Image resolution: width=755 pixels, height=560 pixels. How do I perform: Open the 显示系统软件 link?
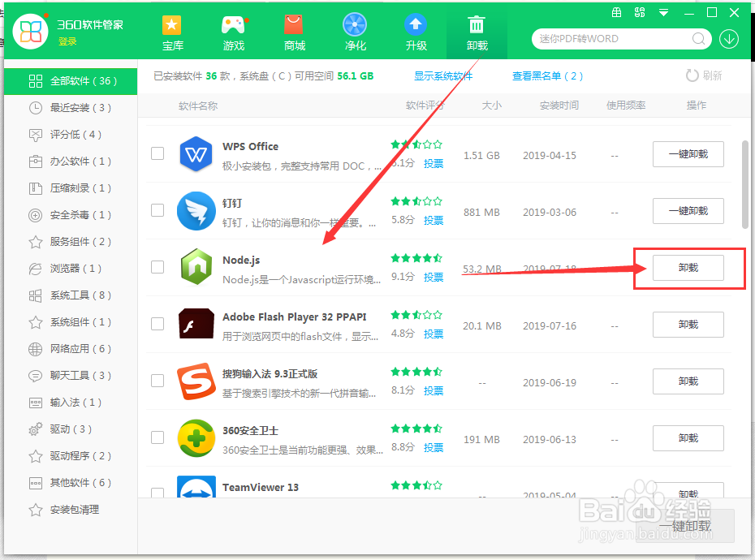(443, 76)
